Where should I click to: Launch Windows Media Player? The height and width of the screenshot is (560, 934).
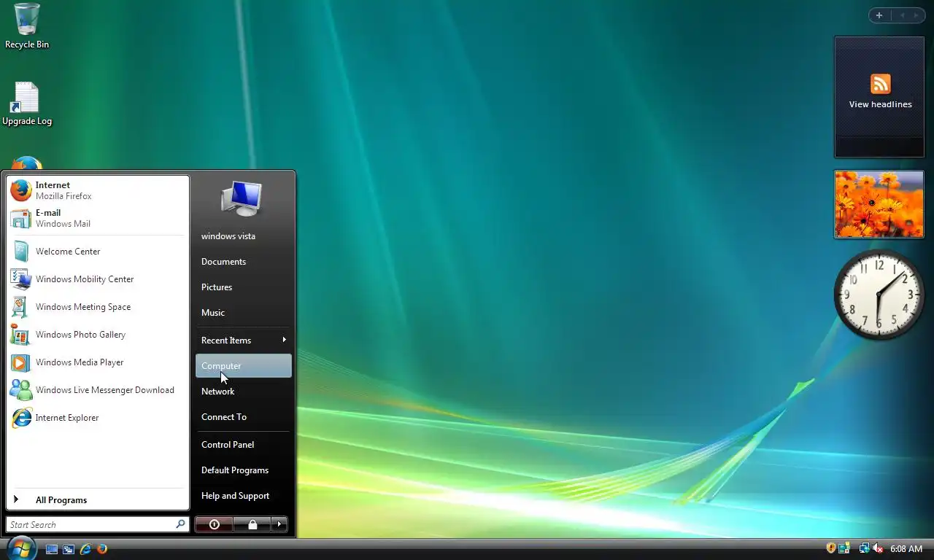pyautogui.click(x=98, y=362)
